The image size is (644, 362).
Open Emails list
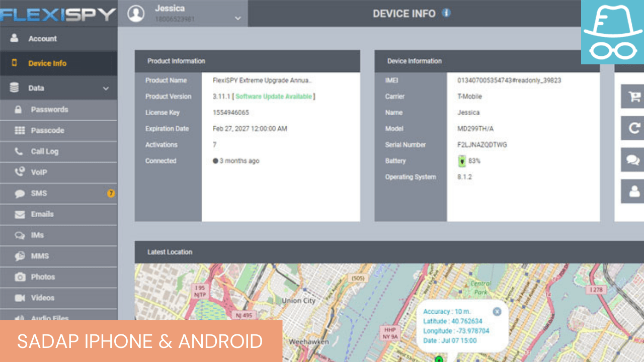pyautogui.click(x=58, y=214)
